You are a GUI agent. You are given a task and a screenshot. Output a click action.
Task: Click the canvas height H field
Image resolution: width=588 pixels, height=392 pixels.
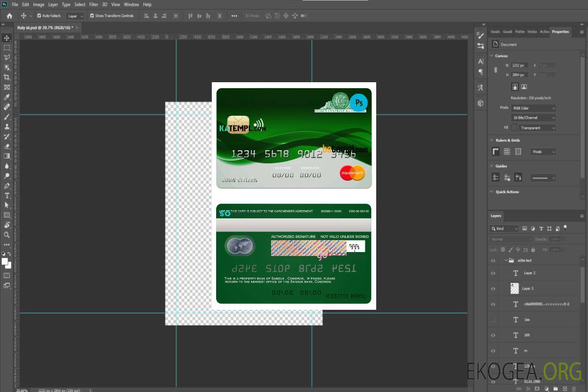520,75
